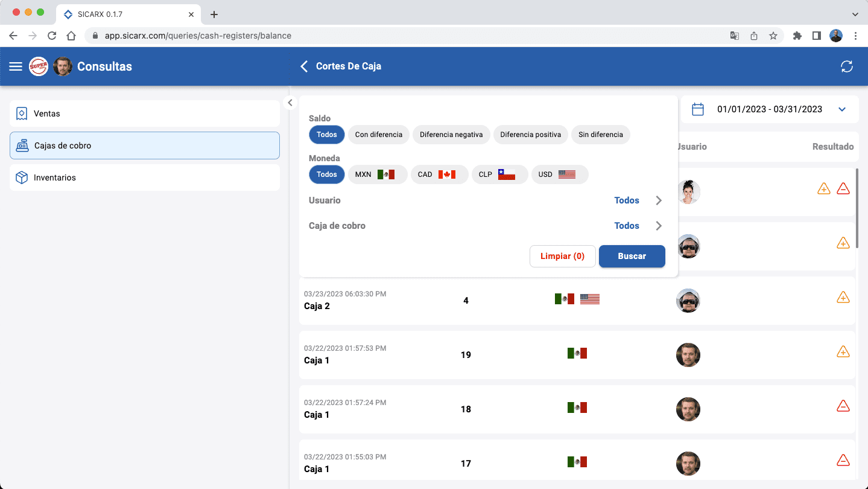Image resolution: width=868 pixels, height=489 pixels.
Task: Click the calendar icon by date range
Action: point(698,109)
